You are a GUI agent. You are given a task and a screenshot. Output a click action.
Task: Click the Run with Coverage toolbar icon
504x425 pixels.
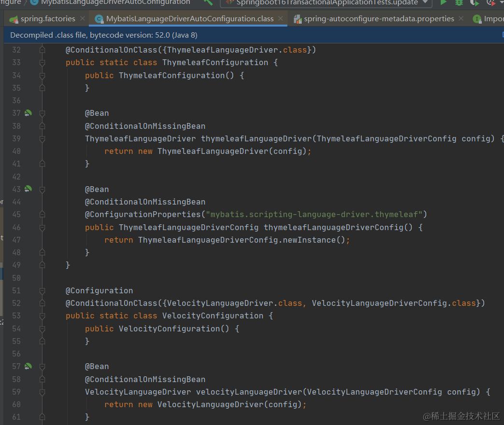point(475,2)
